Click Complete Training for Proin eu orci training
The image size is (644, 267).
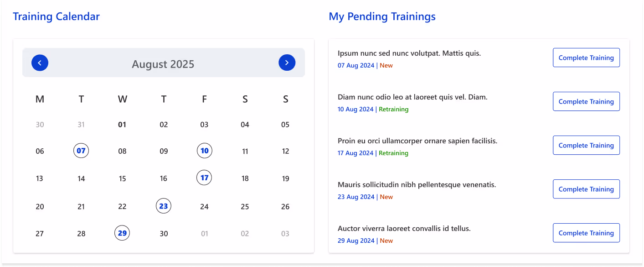point(586,145)
